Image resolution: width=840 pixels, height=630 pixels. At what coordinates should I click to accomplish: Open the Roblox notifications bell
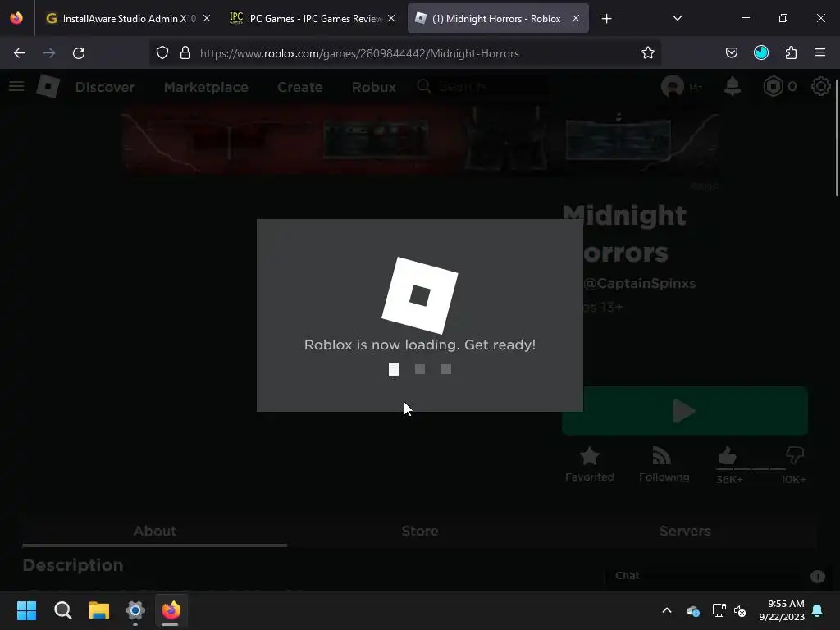click(733, 86)
